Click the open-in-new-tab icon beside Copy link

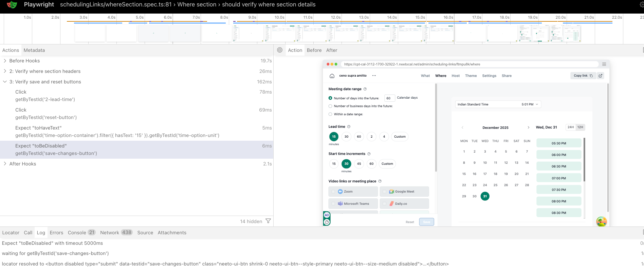coord(601,76)
